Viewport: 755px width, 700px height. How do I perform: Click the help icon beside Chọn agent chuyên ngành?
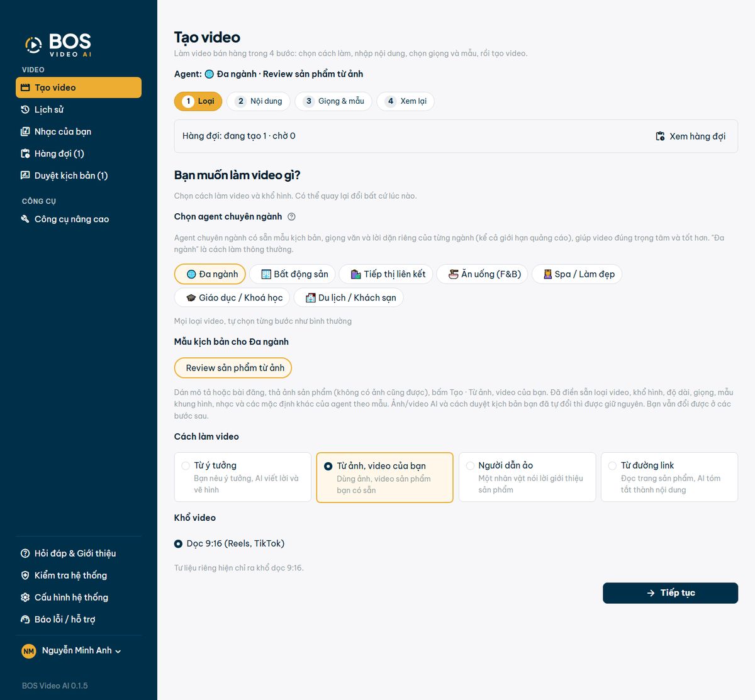point(291,217)
